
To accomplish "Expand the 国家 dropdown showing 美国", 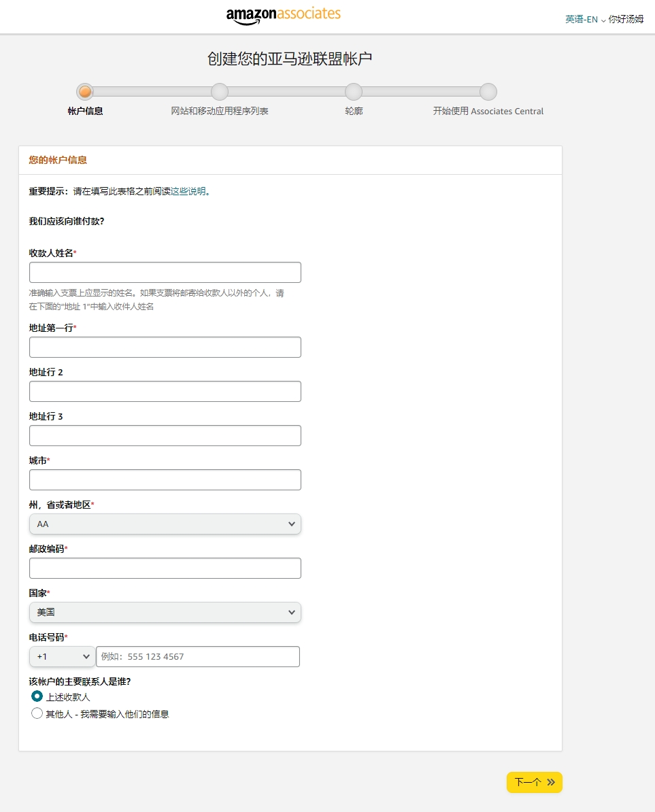I will (165, 612).
